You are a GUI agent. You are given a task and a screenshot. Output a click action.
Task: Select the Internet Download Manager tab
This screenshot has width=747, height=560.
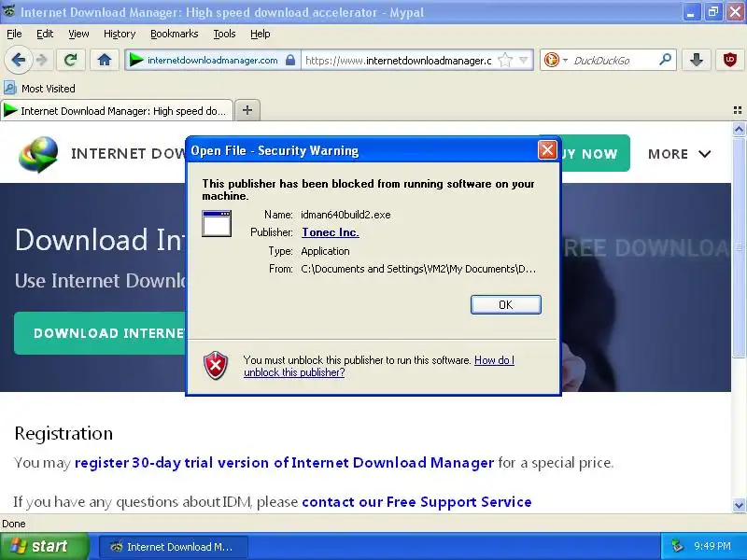118,111
